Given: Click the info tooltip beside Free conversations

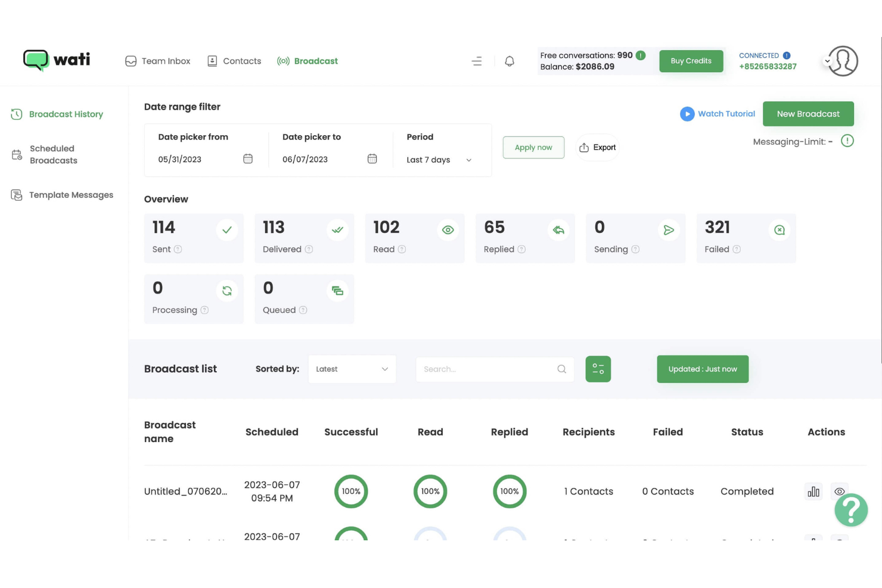Looking at the screenshot, I should (641, 55).
